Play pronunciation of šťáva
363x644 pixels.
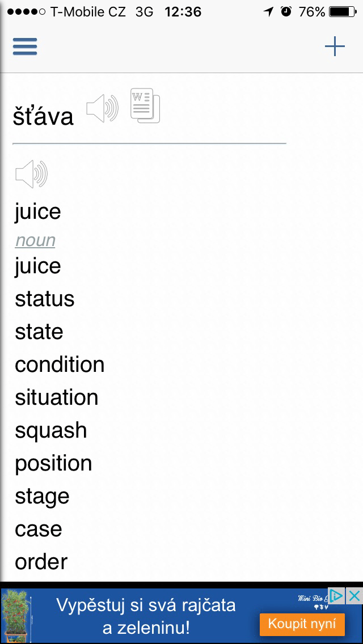point(102,108)
